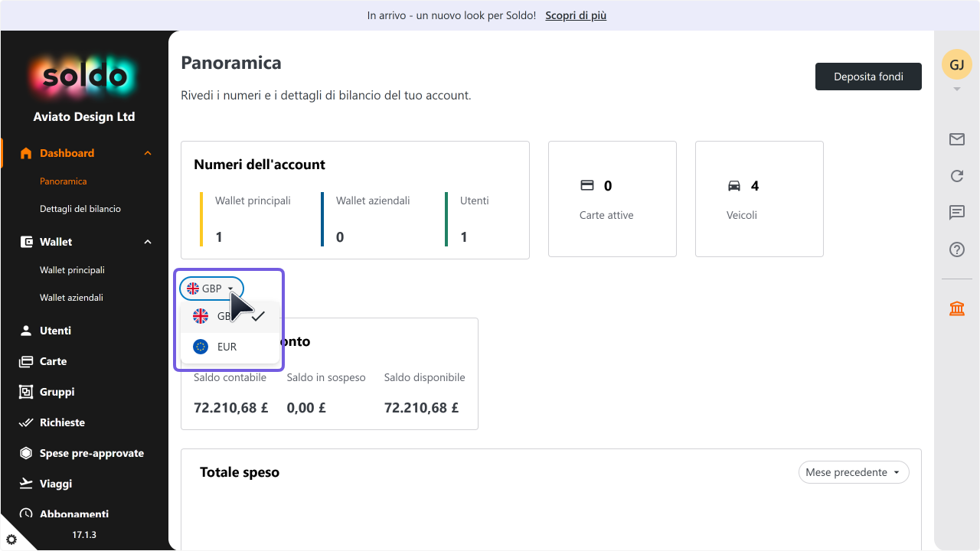Click the Utenti person icon
The height and width of the screenshot is (551, 980).
[26, 331]
